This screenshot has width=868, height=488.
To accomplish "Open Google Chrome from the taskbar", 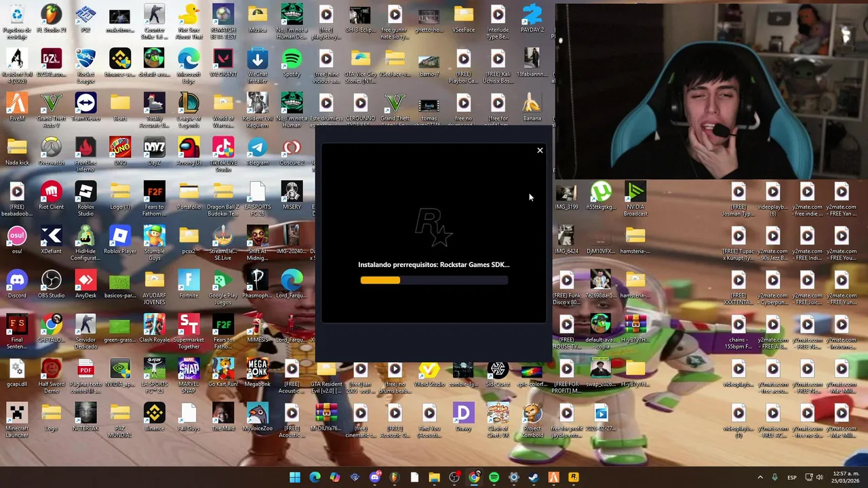I will (474, 477).
